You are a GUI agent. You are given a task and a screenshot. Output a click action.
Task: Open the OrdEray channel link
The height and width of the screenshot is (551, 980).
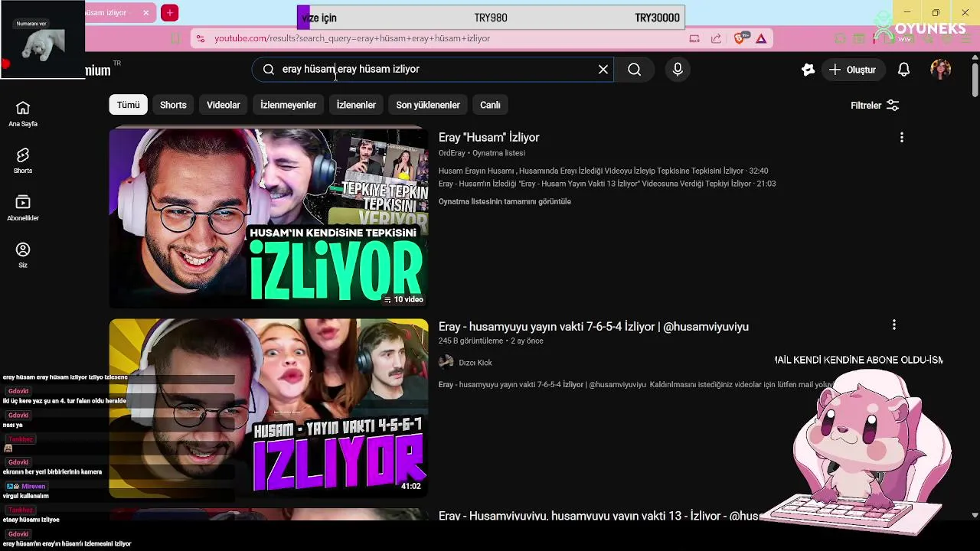click(x=452, y=153)
